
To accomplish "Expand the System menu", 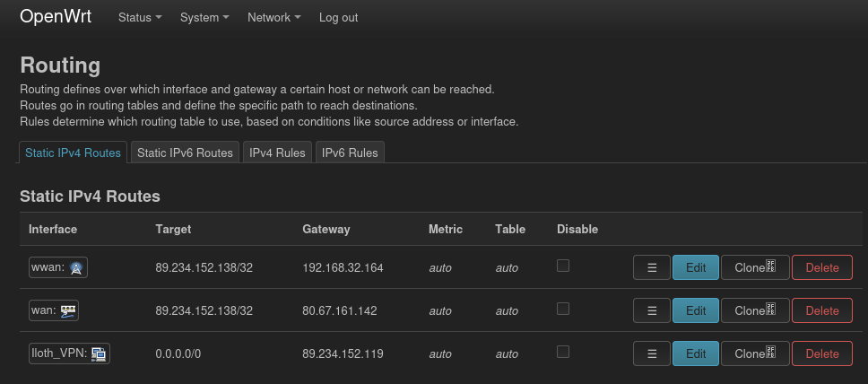I will tap(204, 18).
